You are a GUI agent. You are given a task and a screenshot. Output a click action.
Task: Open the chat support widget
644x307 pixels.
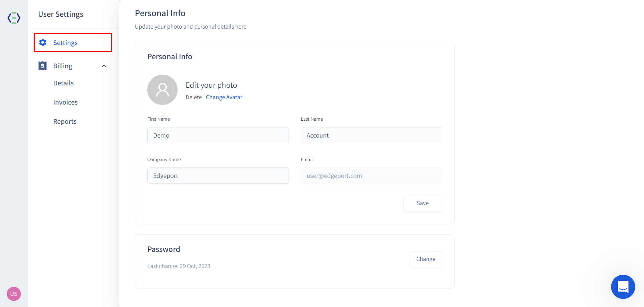[x=622, y=286]
